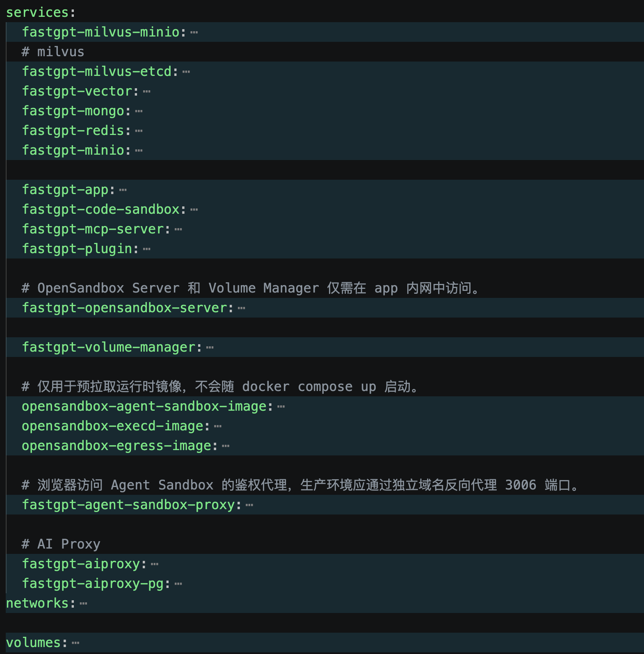Image resolution: width=644 pixels, height=654 pixels.
Task: Click the top-level 'networks:' key text
Action: (x=41, y=604)
